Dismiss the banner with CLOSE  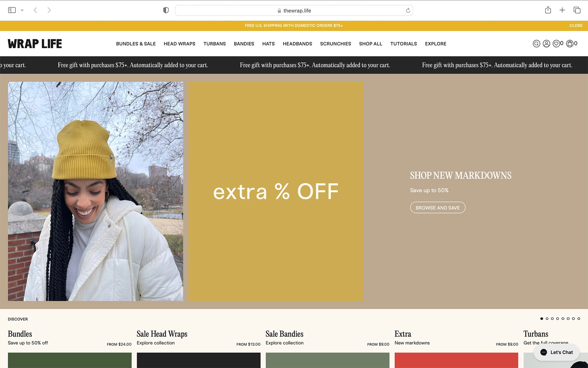[576, 25]
